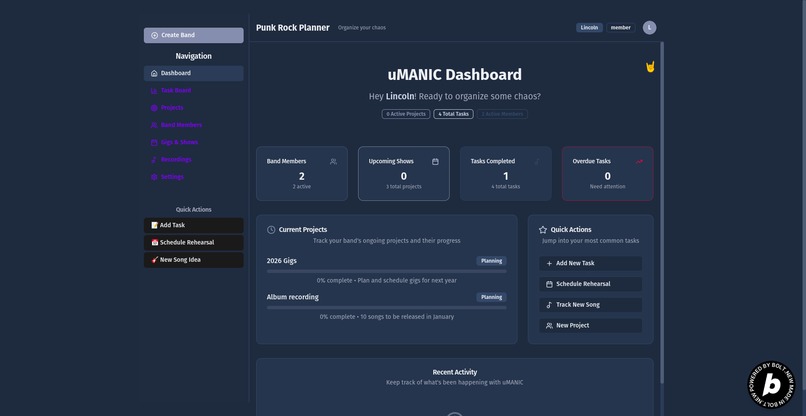Click the Lincoln user badge
The height and width of the screenshot is (416, 806).
point(589,28)
